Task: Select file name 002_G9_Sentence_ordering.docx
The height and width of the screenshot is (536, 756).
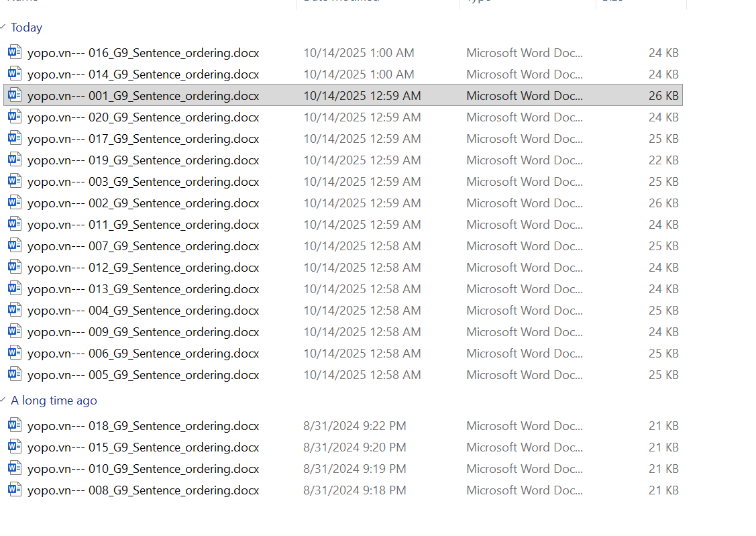Action: pyautogui.click(x=143, y=203)
